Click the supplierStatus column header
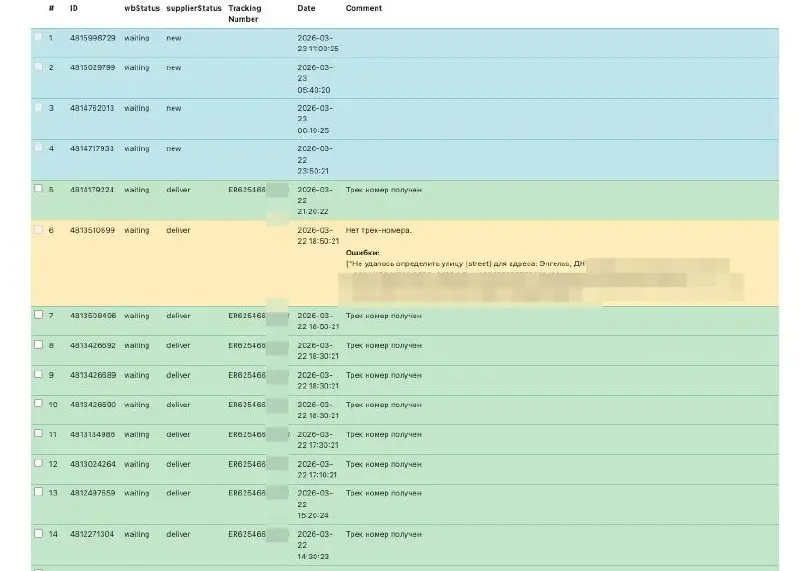 click(194, 8)
